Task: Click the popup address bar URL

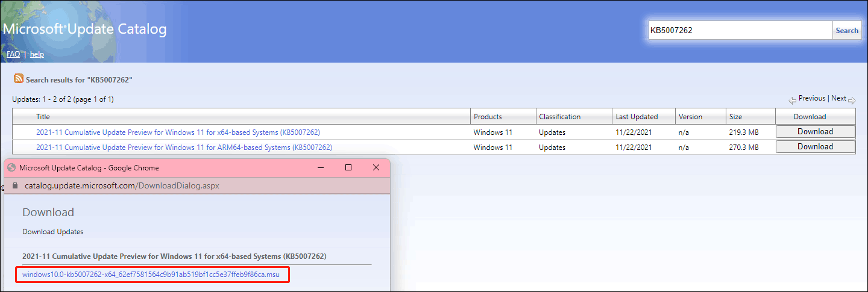Action: 122,185
